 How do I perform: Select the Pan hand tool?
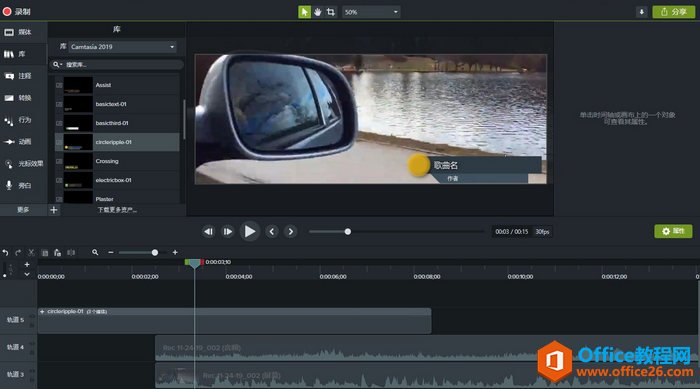pyautogui.click(x=317, y=12)
